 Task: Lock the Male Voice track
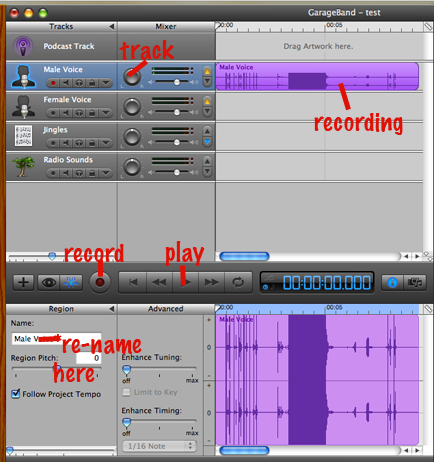coord(92,83)
